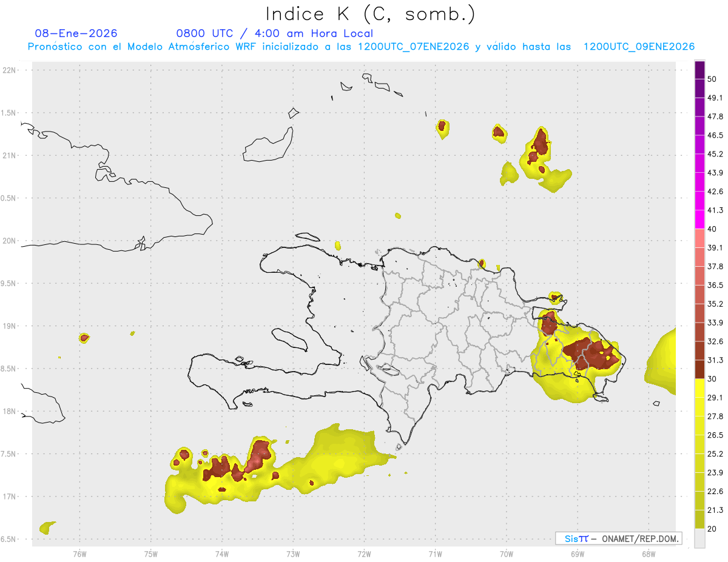The width and height of the screenshot is (728, 562).
Task: Click the blue "Sis" logo text in the credit box
Action: click(x=570, y=538)
